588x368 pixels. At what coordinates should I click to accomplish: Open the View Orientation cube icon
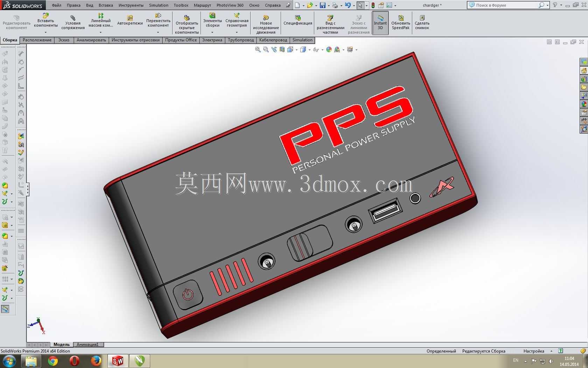(290, 50)
